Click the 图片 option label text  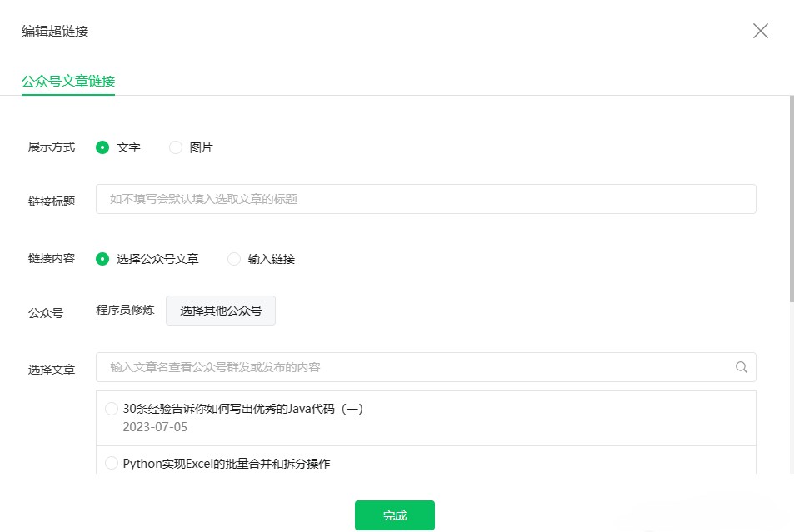(201, 147)
